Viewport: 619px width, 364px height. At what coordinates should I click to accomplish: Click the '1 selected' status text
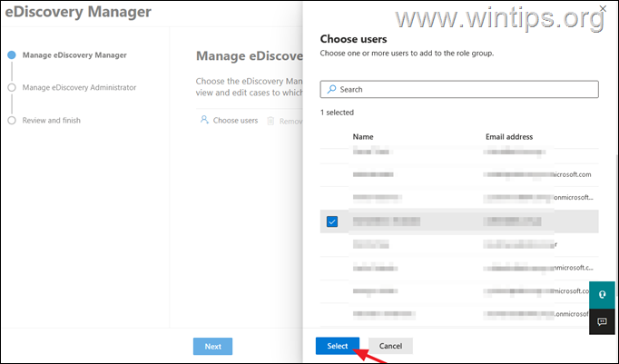pos(337,113)
